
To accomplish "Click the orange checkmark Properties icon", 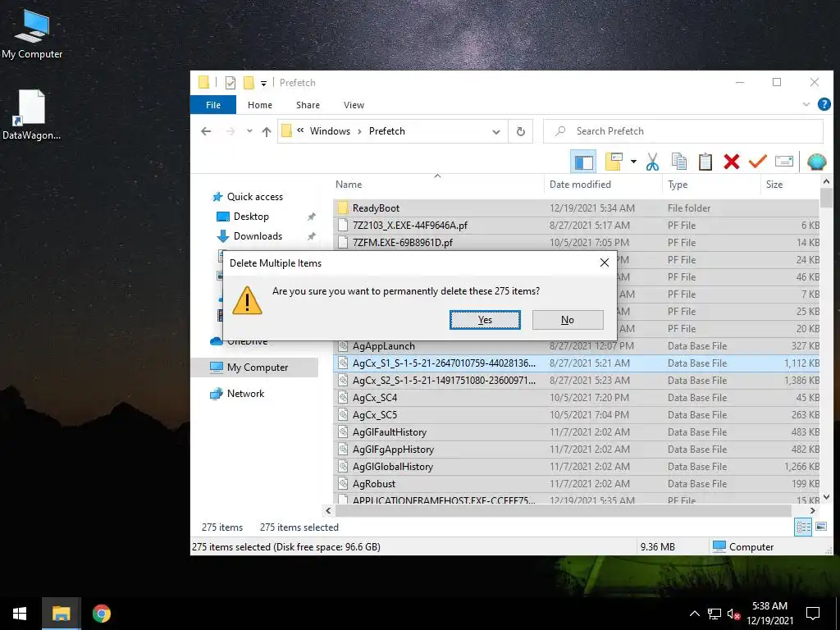I will point(757,162).
